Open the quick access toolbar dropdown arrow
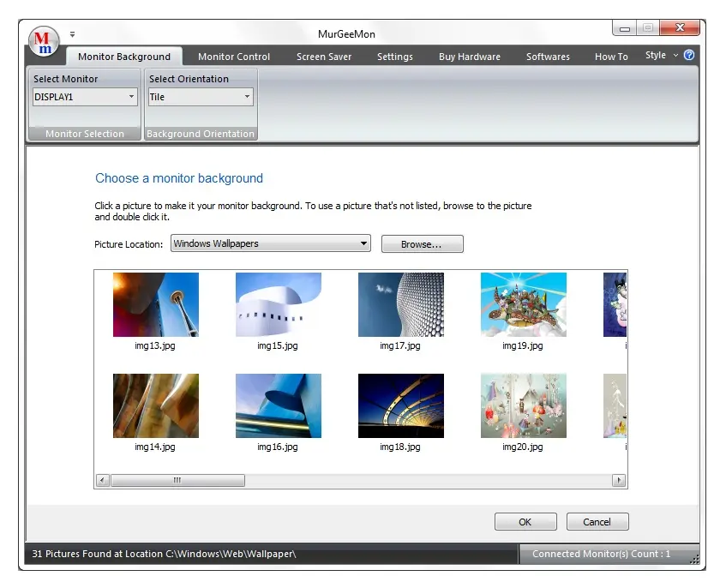 click(x=73, y=34)
